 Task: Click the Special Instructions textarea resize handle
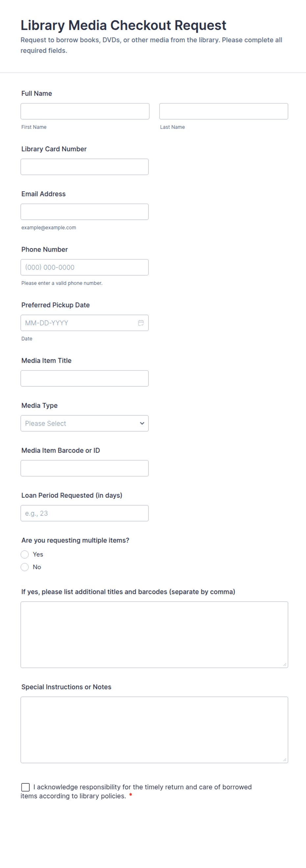click(285, 760)
